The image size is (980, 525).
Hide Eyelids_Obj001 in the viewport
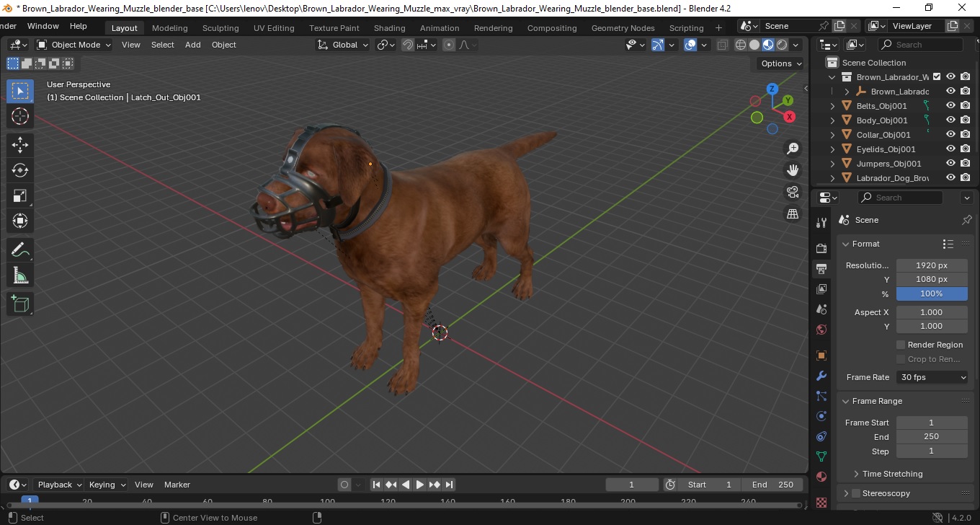[x=950, y=149]
